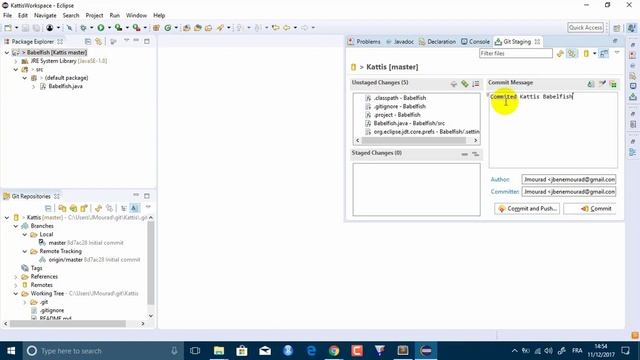Click the Commit button
The width and height of the screenshot is (640, 360).
pos(590,209)
